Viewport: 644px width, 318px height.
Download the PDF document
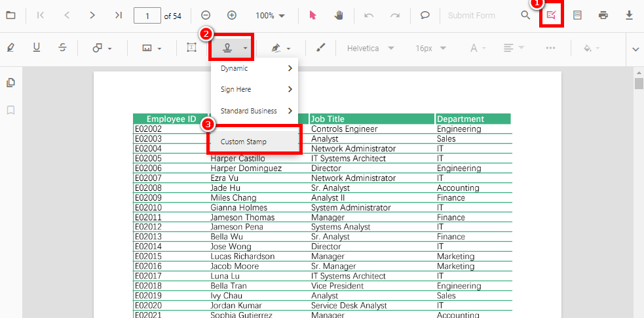[629, 15]
